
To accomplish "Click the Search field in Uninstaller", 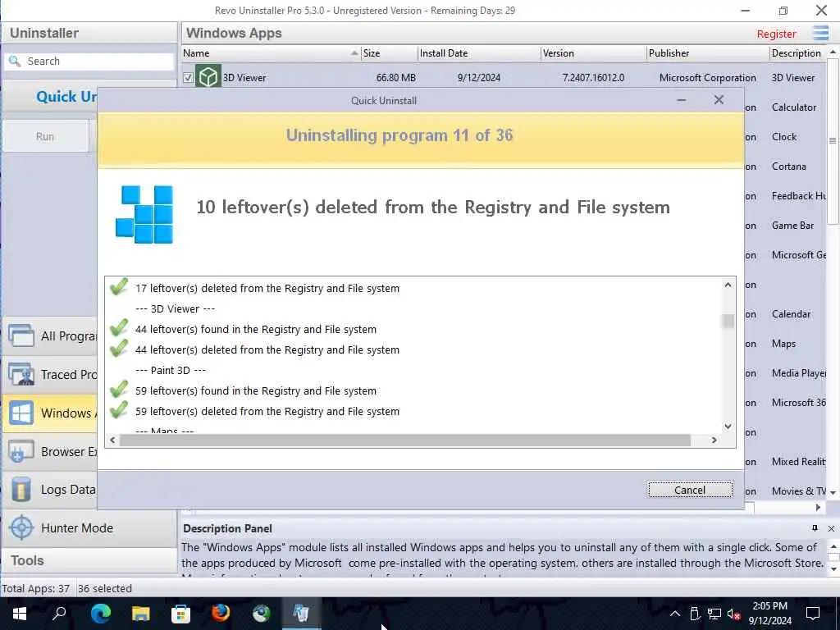I will pos(90,61).
